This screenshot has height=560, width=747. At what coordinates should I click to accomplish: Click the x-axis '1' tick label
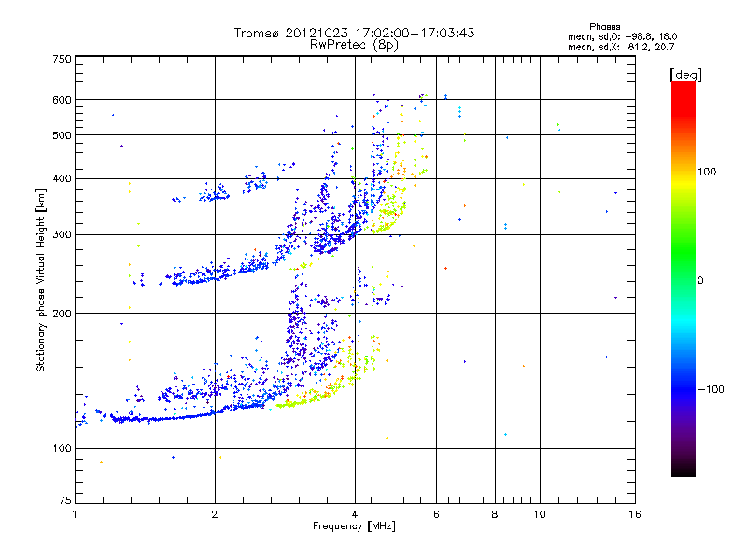75,514
